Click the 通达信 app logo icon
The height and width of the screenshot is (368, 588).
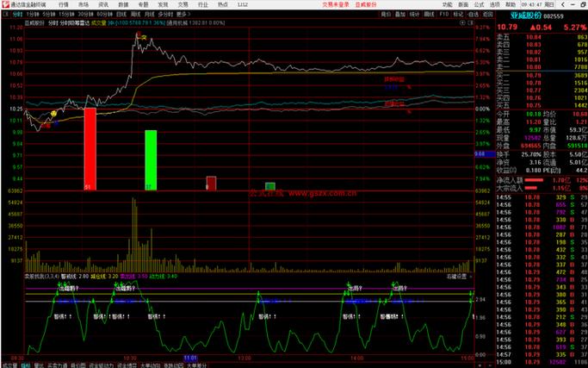click(5, 4)
